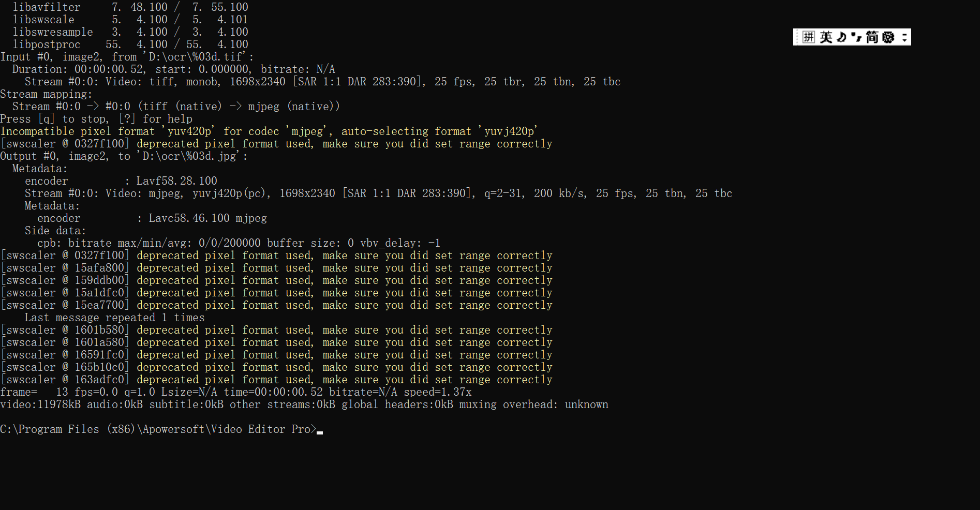Select the Input #0 tiff file path line
The width and height of the screenshot is (980, 510).
click(127, 57)
